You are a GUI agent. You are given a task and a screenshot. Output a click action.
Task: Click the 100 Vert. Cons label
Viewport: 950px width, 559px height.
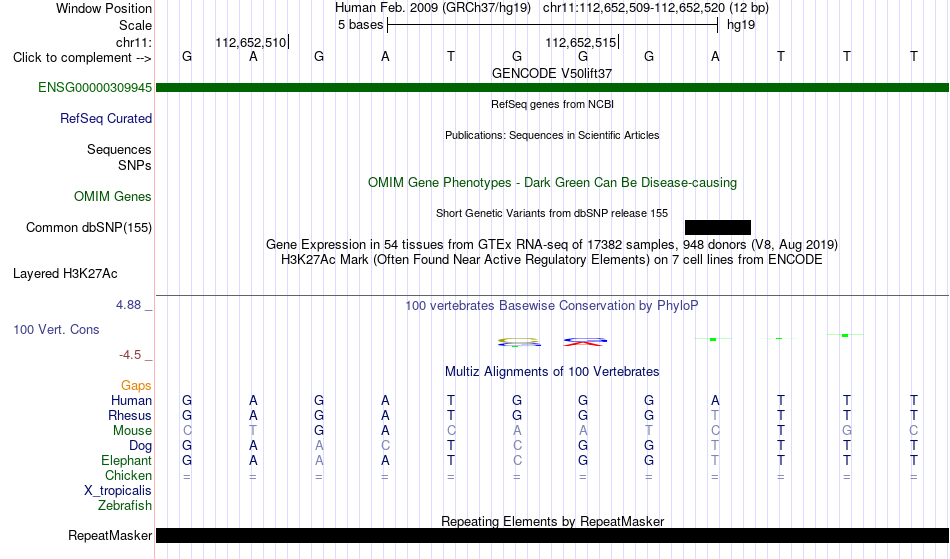[x=56, y=329]
